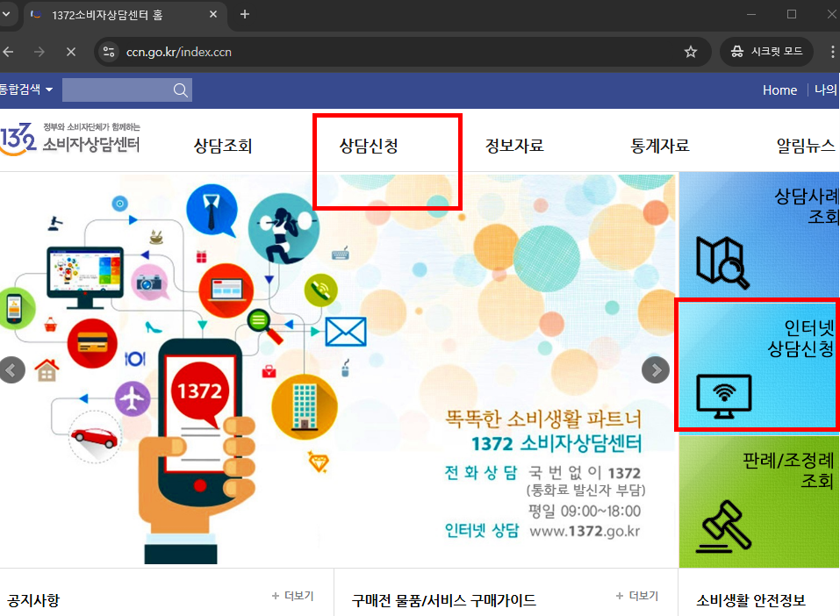Click the browser forward arrow

[39, 52]
